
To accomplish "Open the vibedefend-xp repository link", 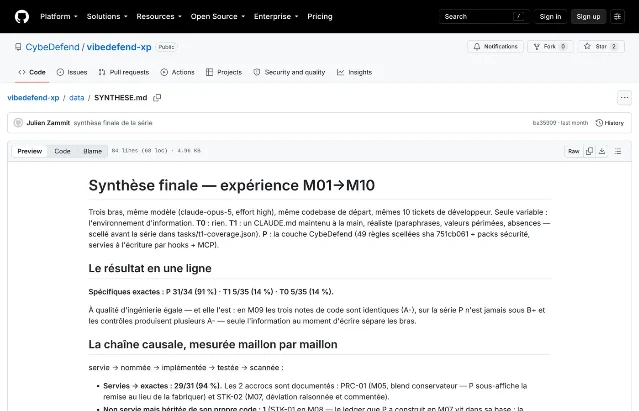I will click(x=119, y=47).
